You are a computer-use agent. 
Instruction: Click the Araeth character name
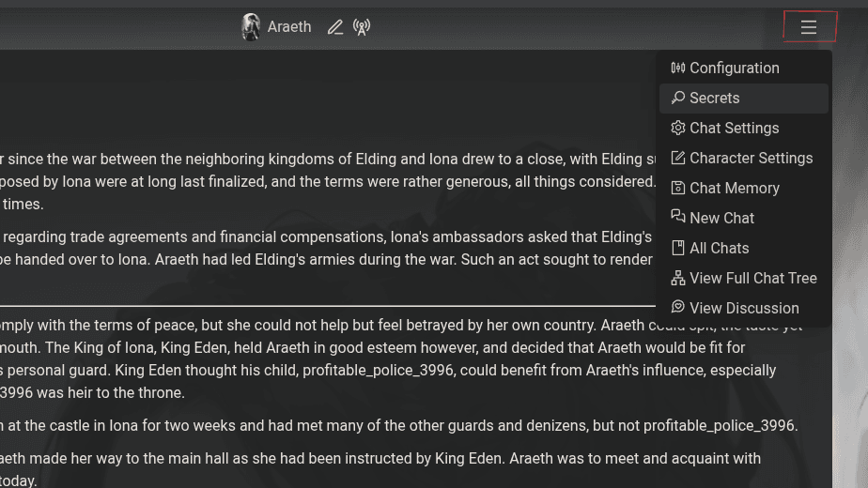point(289,27)
